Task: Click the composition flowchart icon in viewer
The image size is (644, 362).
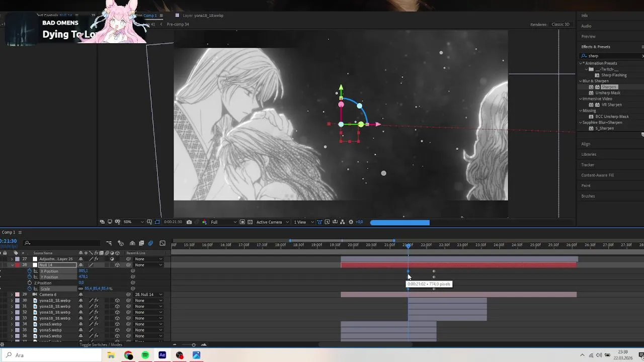Action: click(x=342, y=222)
